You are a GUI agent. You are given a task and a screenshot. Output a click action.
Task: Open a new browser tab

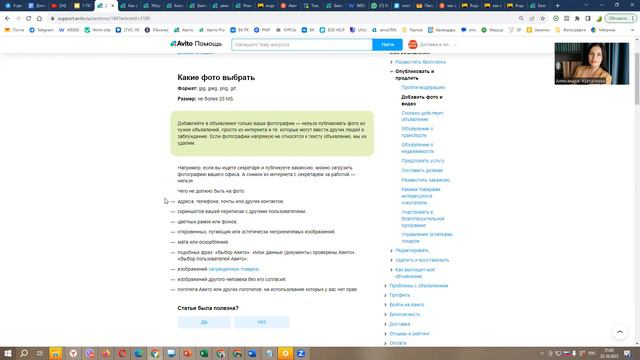[x=558, y=6]
